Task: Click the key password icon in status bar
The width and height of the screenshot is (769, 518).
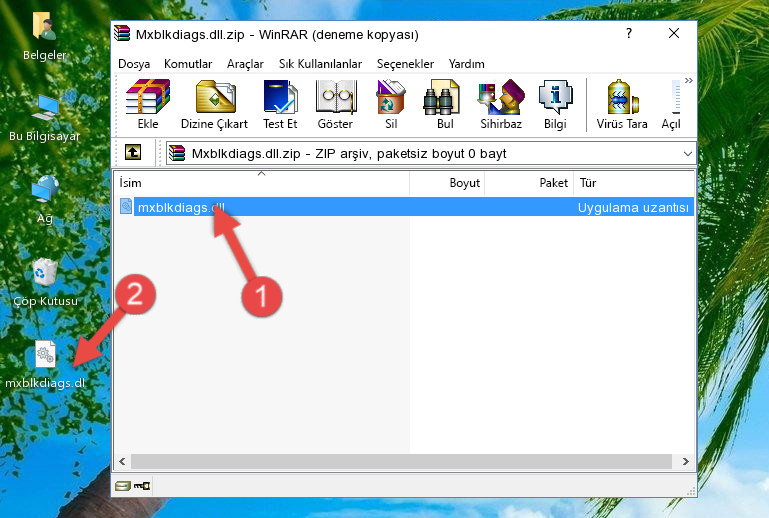Action: [142, 486]
